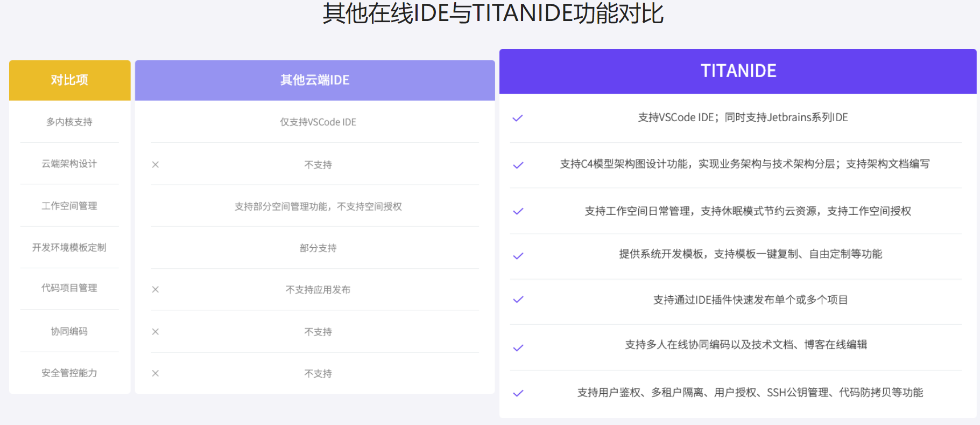
Task: Click the checkmark beside 支持通过IDE插件快速发布 row
Action: [x=518, y=299]
